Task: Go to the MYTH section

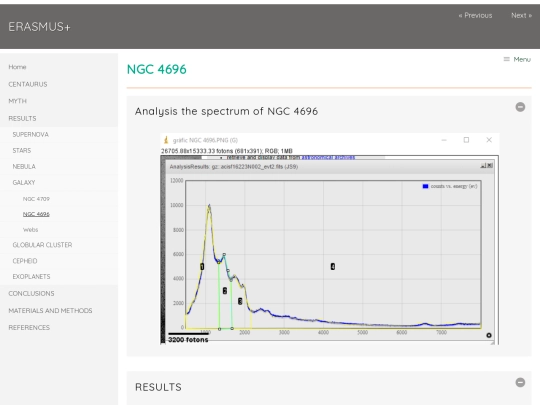Action: (x=18, y=101)
